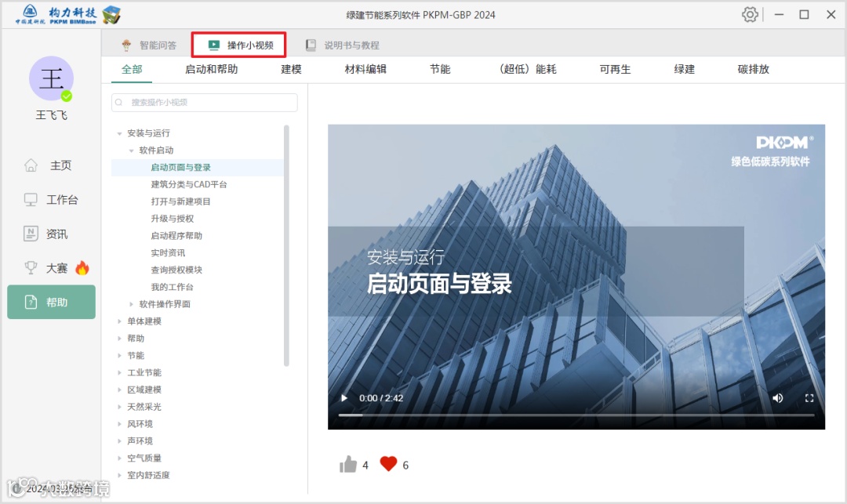Viewport: 847px width, 504px height.
Task: Select video 建筑分类与CAD平台
Action: 188,184
